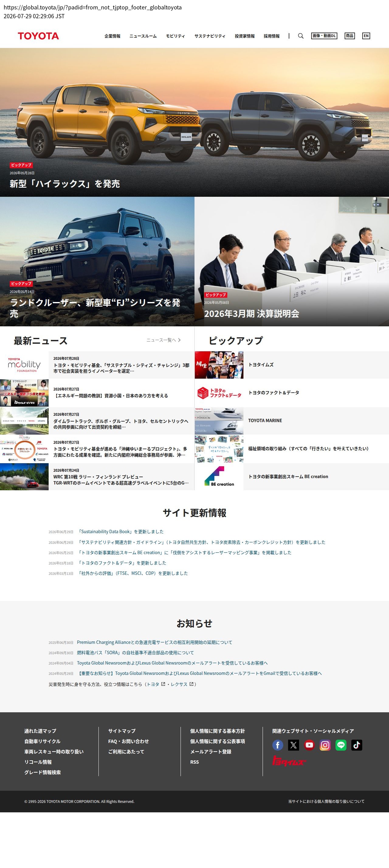Open the 燃料電池バス SORA notice

pyautogui.click(x=136, y=653)
